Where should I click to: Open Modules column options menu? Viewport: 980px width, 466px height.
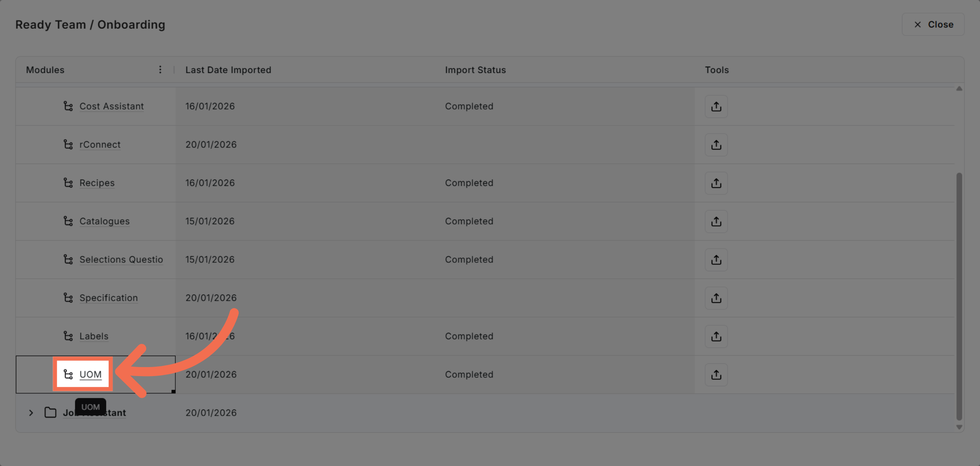(x=160, y=70)
